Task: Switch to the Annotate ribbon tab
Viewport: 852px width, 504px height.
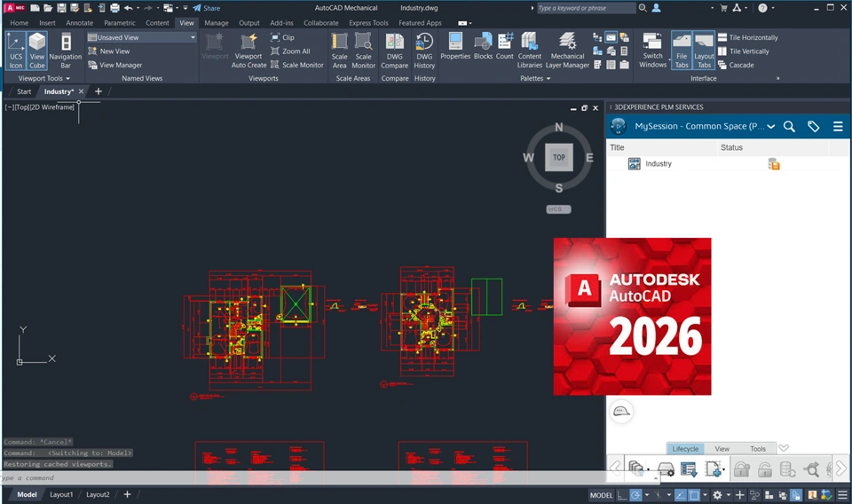Action: click(x=79, y=23)
